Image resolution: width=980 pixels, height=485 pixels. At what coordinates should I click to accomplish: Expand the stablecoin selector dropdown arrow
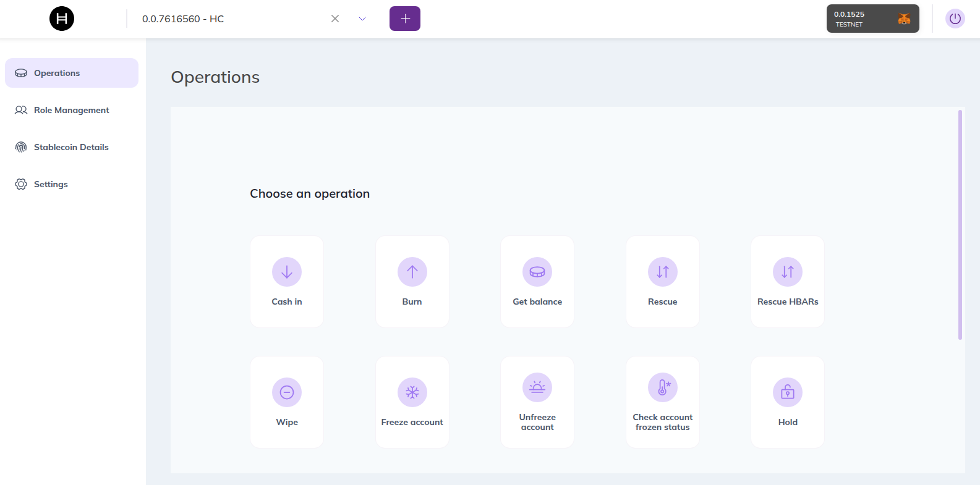(362, 19)
